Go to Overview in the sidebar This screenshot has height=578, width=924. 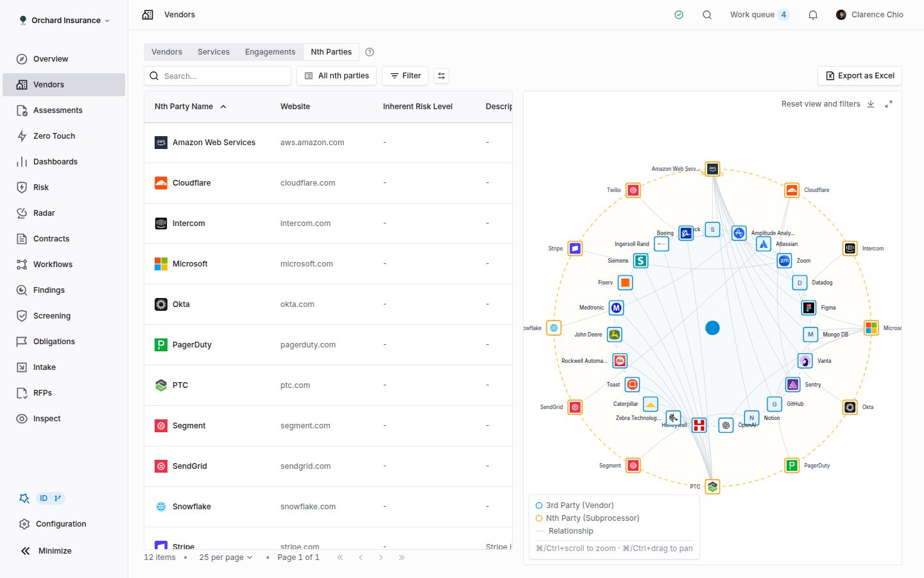point(64,59)
